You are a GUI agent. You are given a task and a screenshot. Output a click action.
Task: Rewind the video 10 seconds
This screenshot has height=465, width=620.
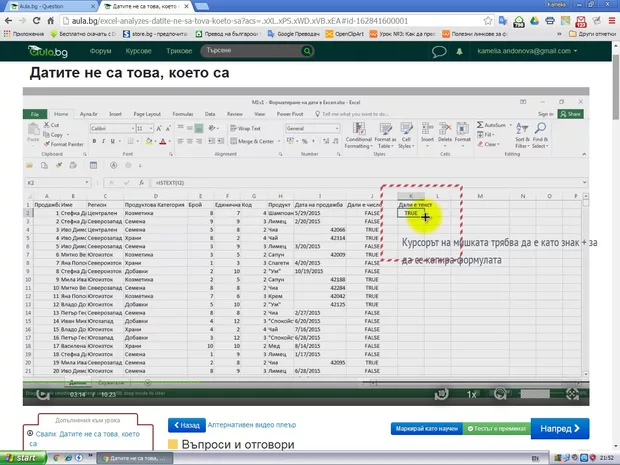[441, 395]
